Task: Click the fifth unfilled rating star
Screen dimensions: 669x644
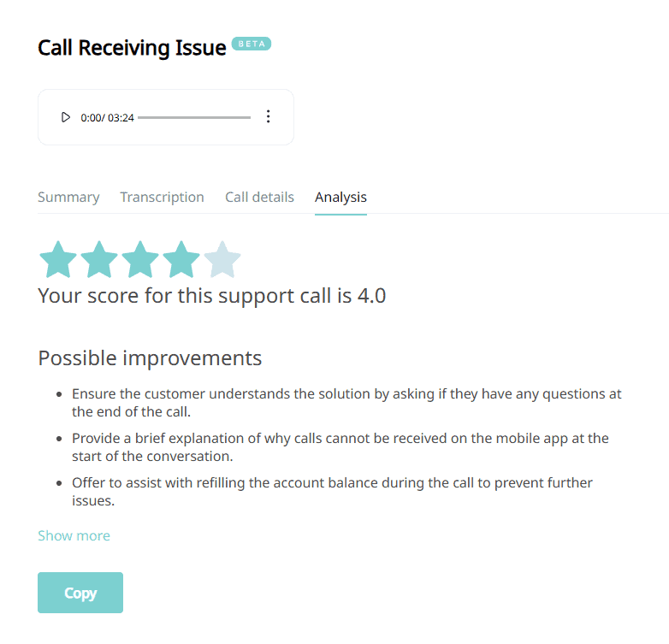Action: pyautogui.click(x=222, y=259)
